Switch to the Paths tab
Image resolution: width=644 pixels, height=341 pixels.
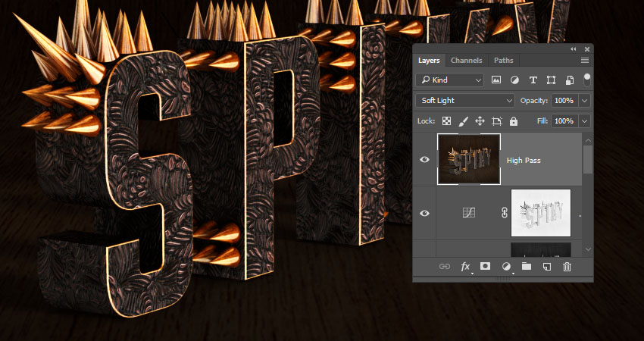point(504,61)
